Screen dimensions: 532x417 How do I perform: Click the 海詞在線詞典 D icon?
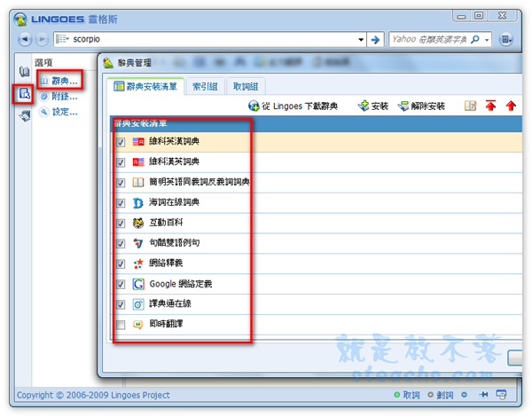[x=137, y=202]
